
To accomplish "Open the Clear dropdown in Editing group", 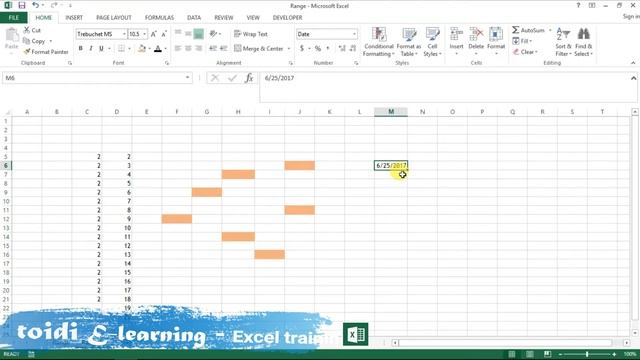I will 525,52.
